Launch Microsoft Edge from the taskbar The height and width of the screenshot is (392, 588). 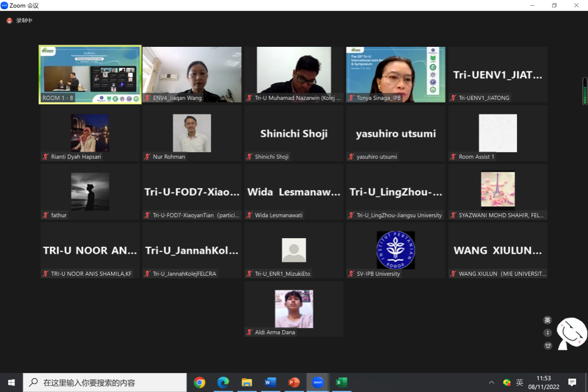click(223, 382)
